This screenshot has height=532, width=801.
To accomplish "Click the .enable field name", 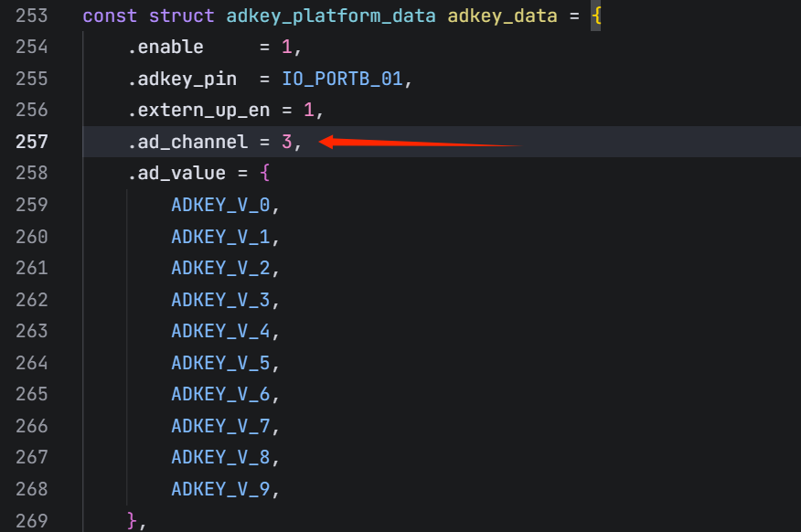I will click(x=166, y=47).
